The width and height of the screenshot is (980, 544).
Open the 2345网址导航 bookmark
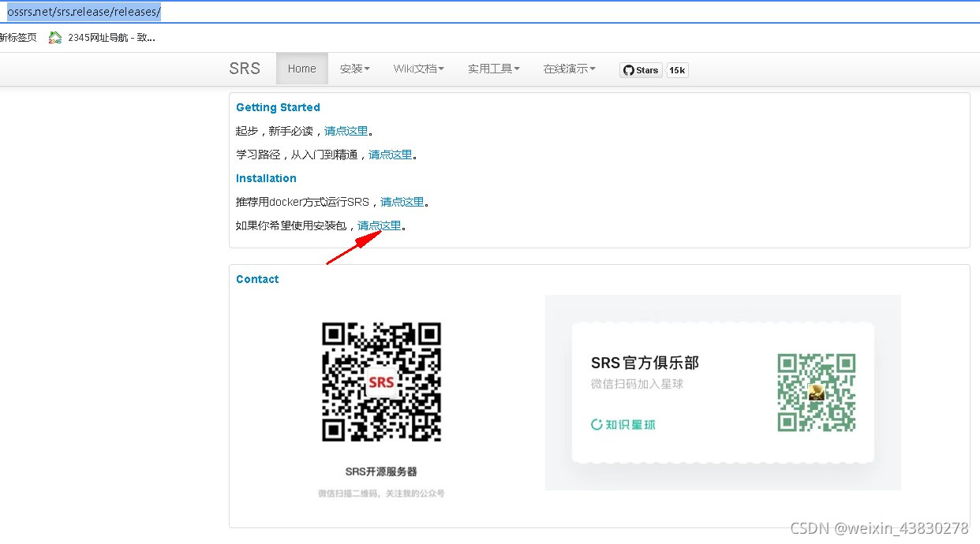click(x=103, y=37)
